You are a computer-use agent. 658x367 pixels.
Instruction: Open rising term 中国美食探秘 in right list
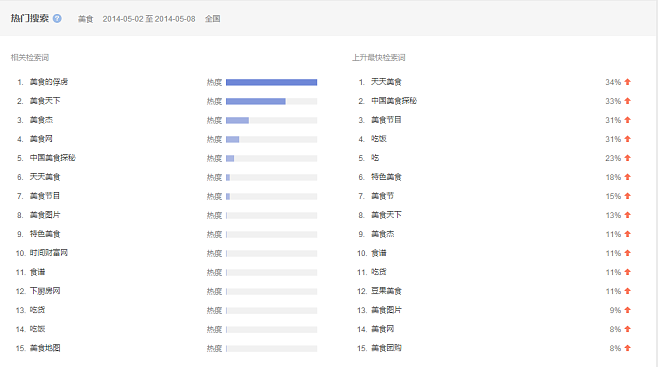point(394,101)
